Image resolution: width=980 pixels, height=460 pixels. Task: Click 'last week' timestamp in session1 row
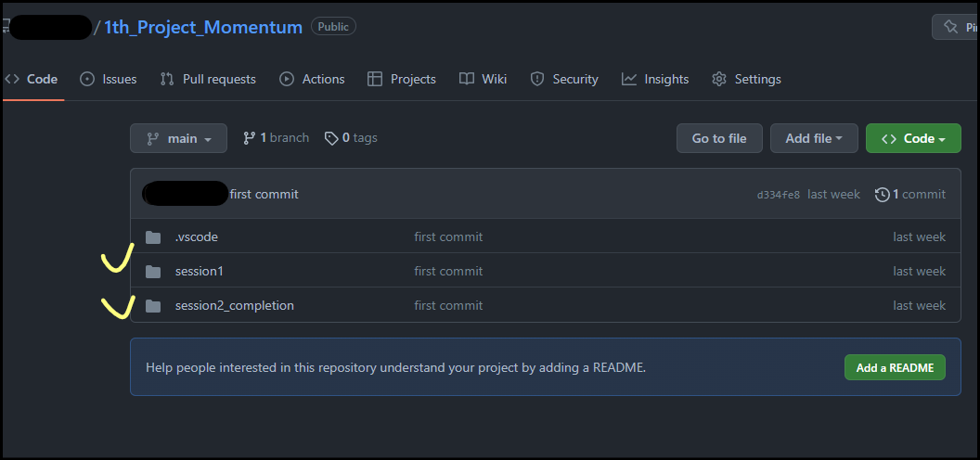point(920,271)
